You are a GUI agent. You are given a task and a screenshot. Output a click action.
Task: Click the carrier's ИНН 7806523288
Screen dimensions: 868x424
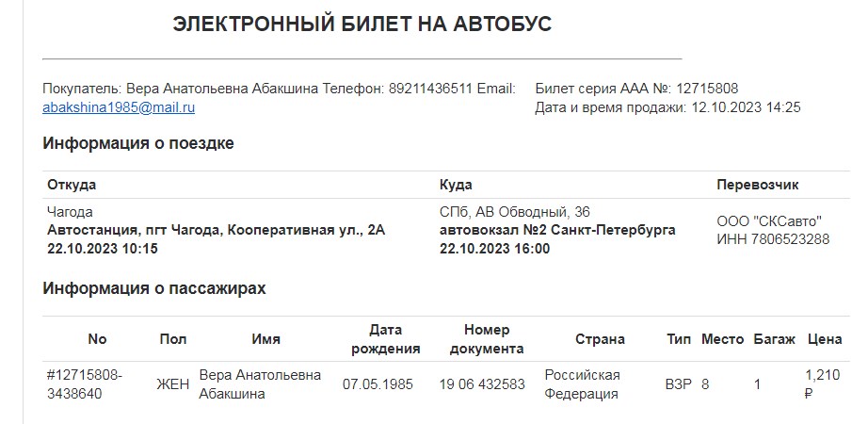(x=773, y=238)
